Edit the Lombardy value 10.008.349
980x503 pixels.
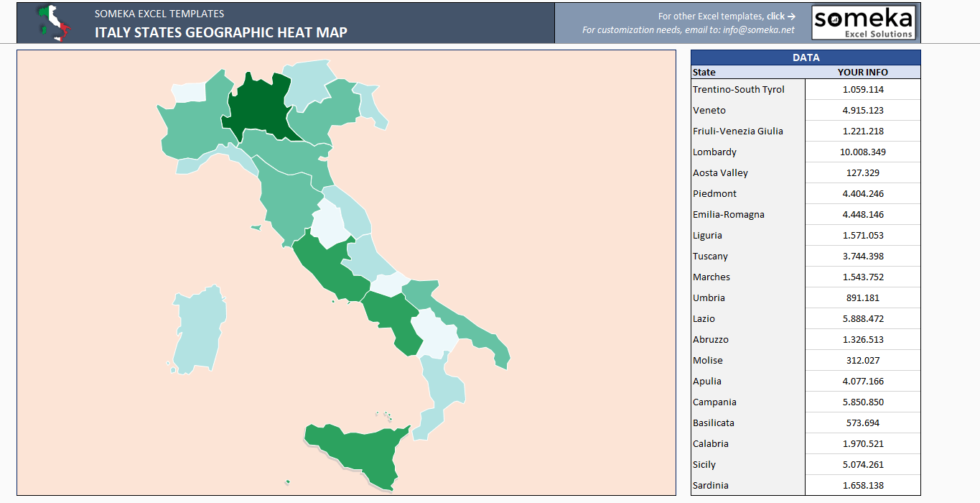point(863,152)
